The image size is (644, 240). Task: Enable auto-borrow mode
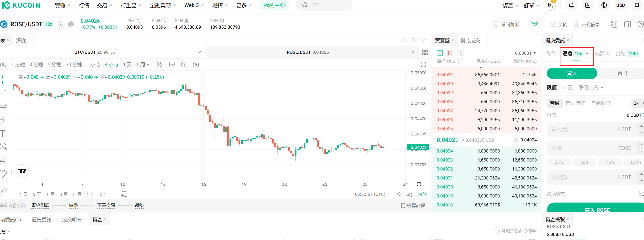click(x=575, y=103)
